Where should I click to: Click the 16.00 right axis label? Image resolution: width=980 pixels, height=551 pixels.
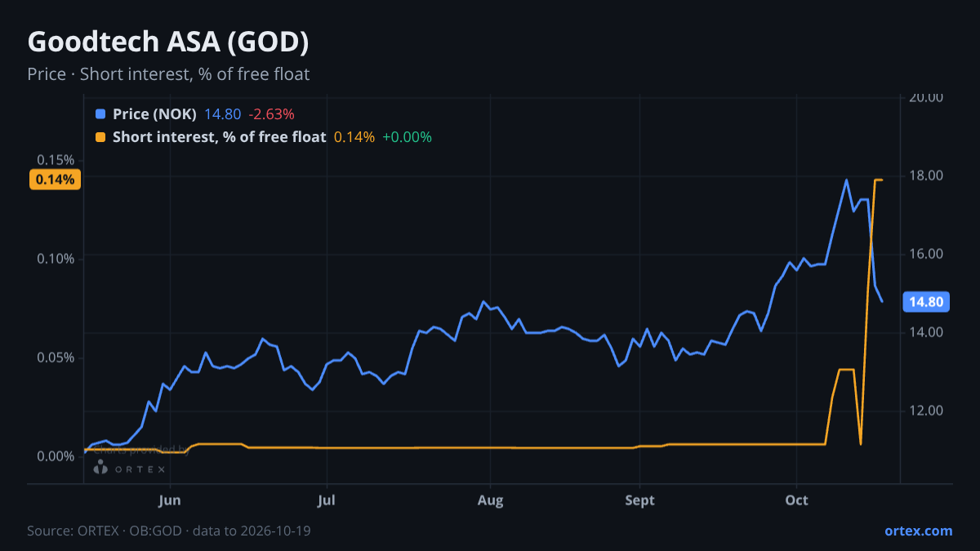tap(927, 254)
